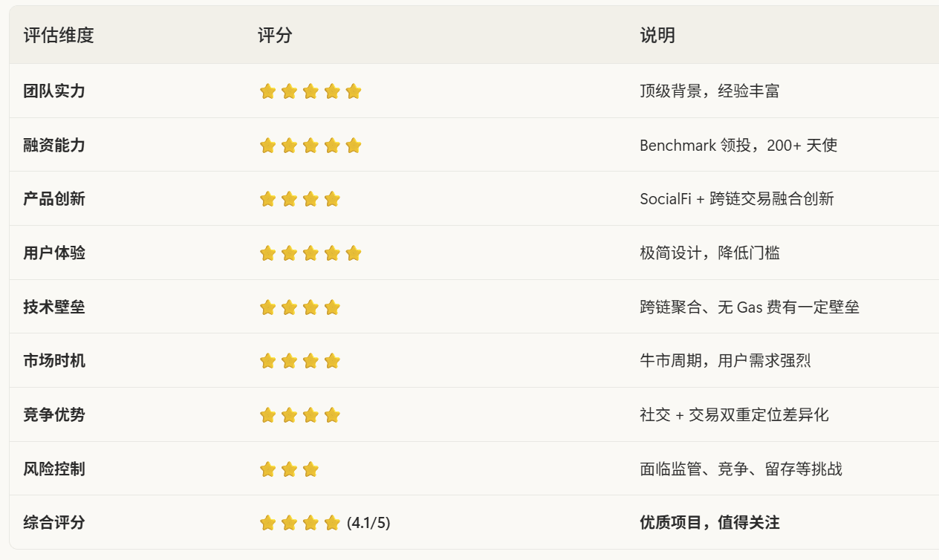Click the first star in 竞争优势 row
Viewport: 939px width, 560px height.
tap(267, 415)
